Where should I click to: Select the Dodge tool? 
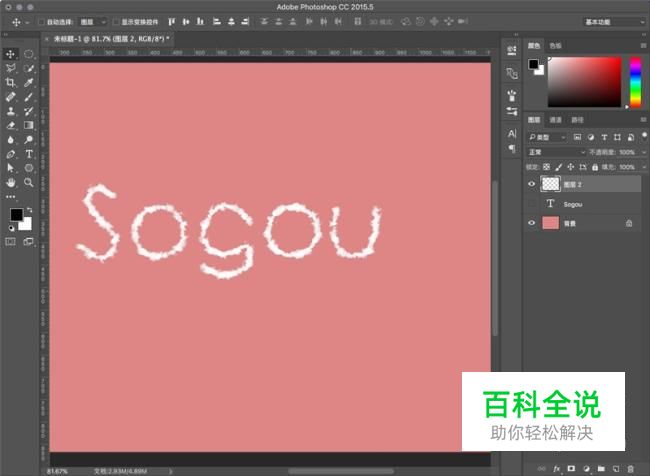tap(29, 140)
